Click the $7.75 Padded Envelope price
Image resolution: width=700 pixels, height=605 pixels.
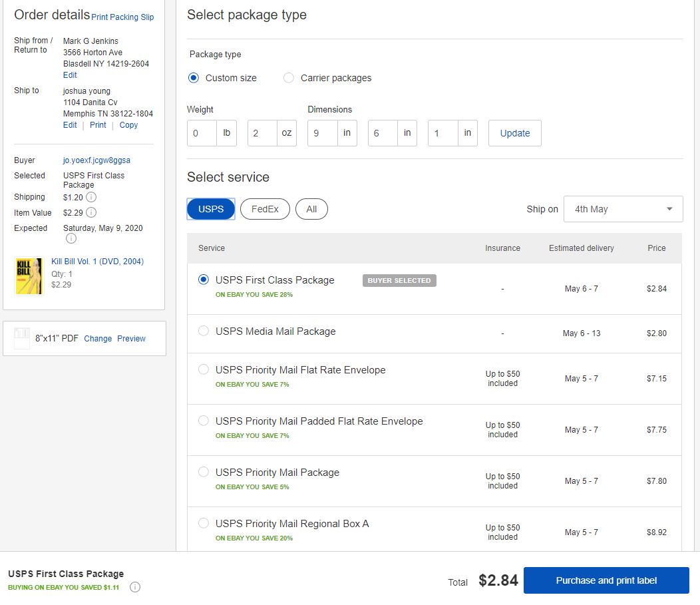point(656,429)
